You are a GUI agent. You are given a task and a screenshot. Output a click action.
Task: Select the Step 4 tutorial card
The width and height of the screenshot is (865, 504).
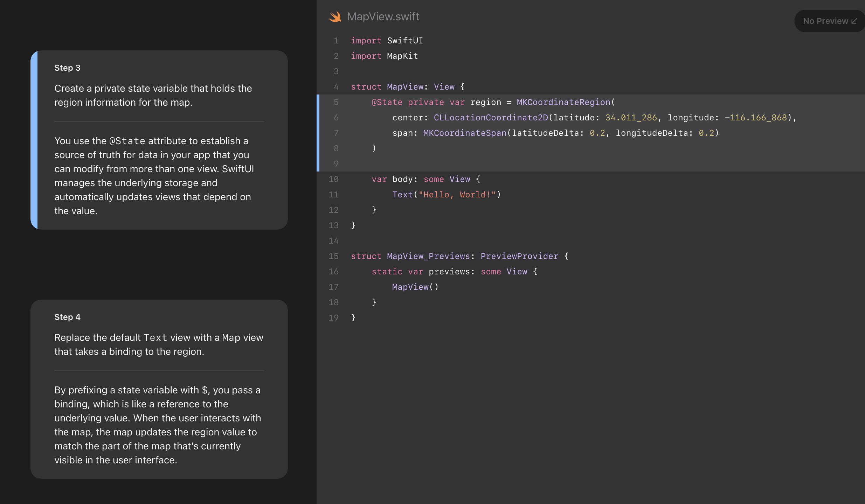159,388
